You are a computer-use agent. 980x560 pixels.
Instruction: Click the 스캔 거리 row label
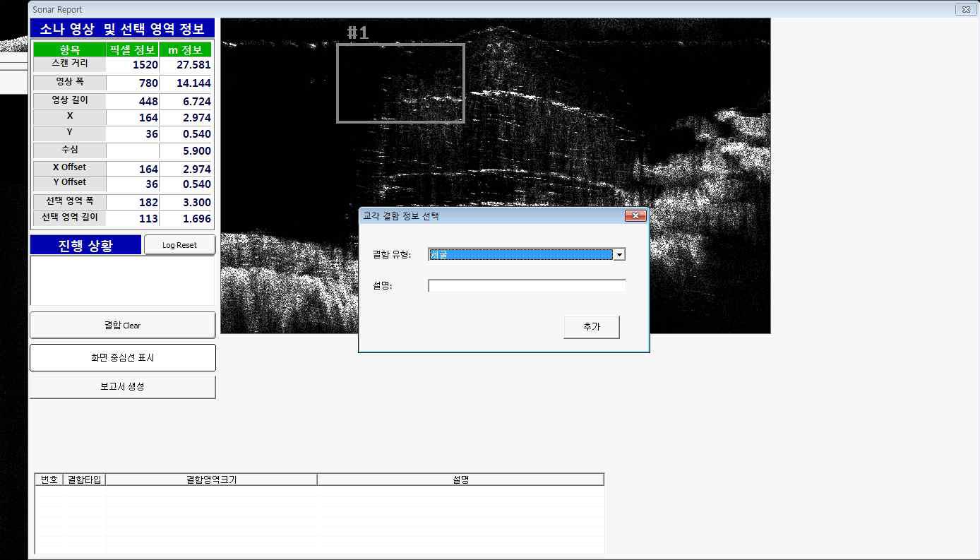tap(69, 64)
